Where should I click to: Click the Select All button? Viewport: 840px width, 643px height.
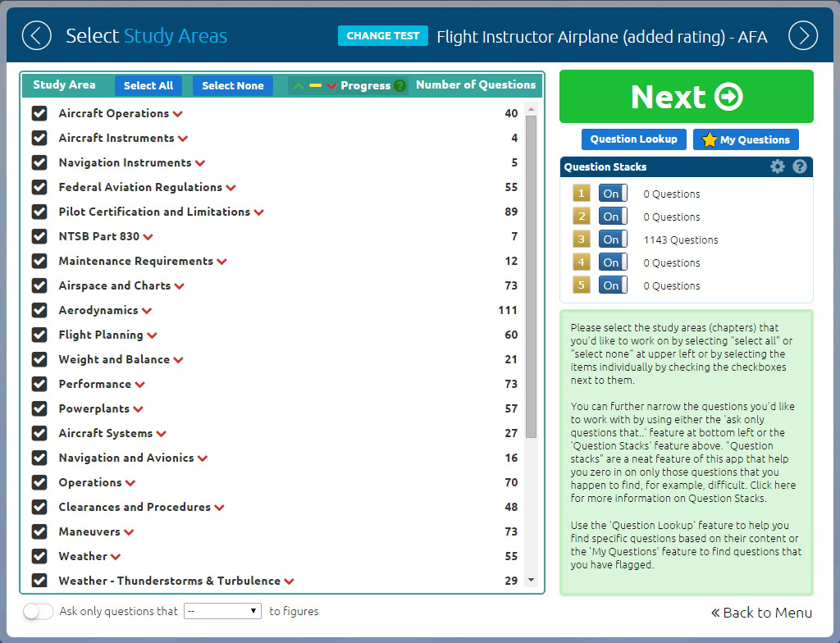pos(148,86)
